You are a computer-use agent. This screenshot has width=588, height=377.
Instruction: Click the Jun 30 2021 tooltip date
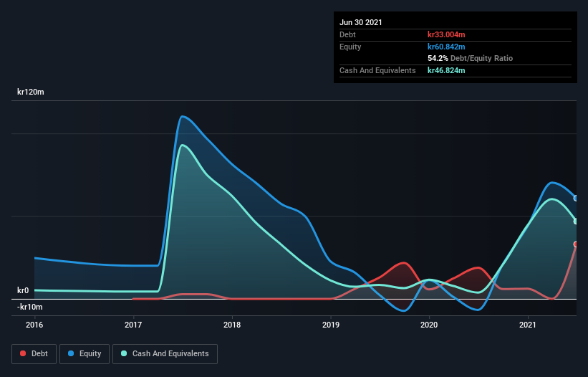coord(361,22)
